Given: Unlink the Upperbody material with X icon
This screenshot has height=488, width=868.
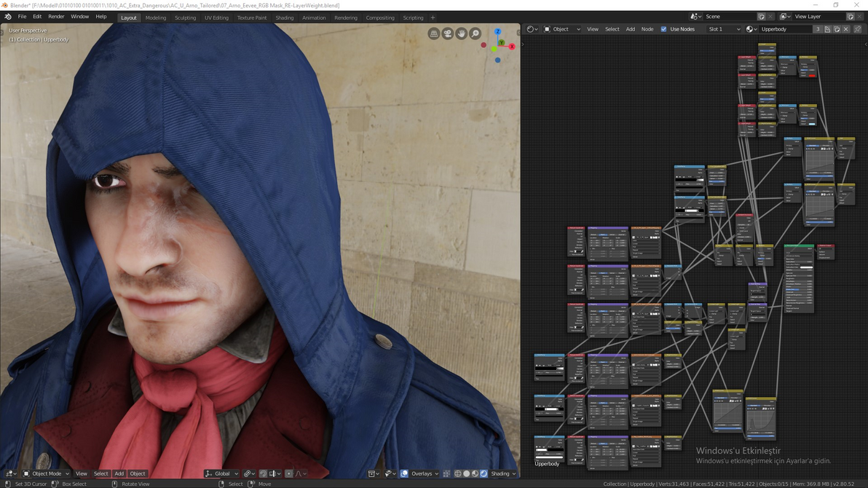Looking at the screenshot, I should (846, 29).
